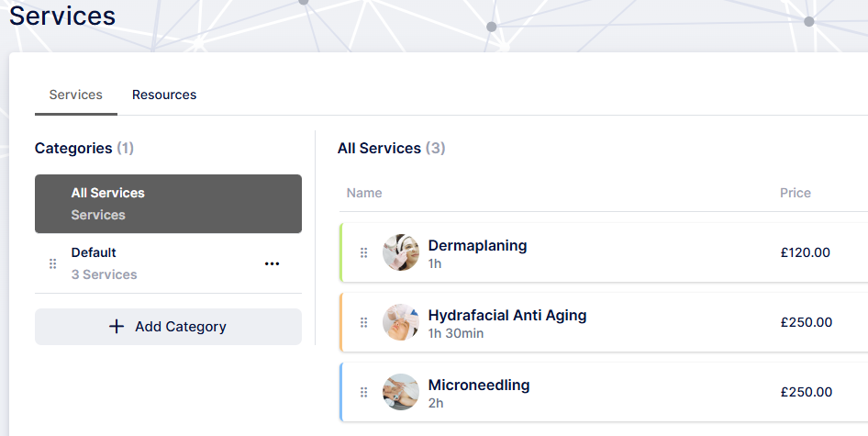Select the All Services category
The width and height of the screenshot is (868, 436).
pyautogui.click(x=168, y=204)
